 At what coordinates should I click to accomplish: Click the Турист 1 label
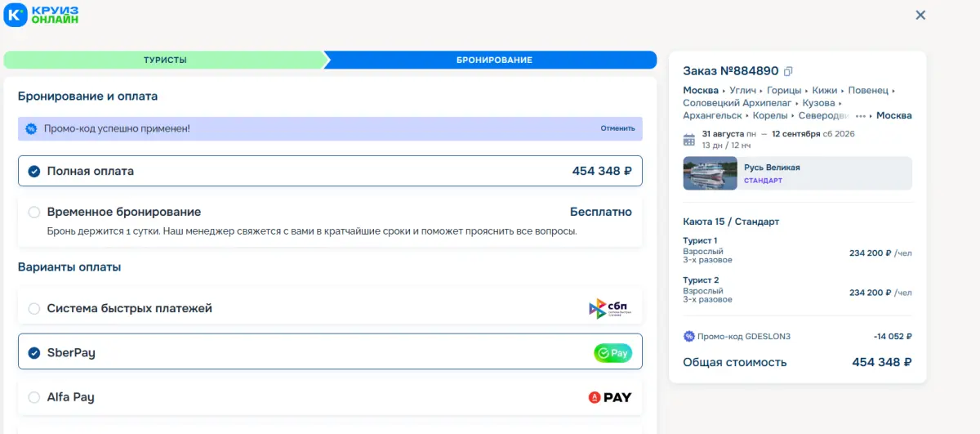(x=701, y=241)
